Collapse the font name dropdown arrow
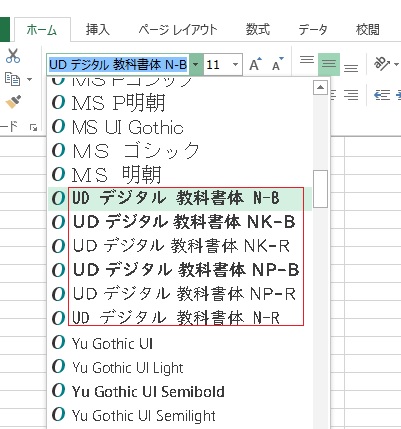The height and width of the screenshot is (429, 401). point(196,64)
